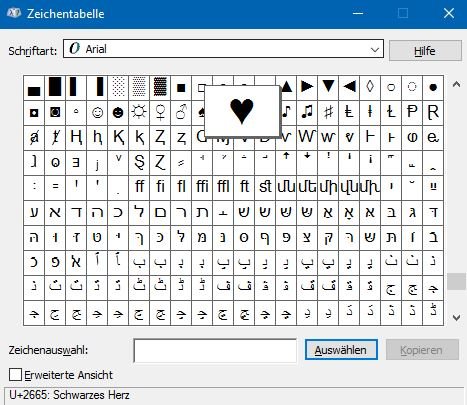
Task: Pick the music sharp sign character
Action: pyautogui.click(x=328, y=113)
